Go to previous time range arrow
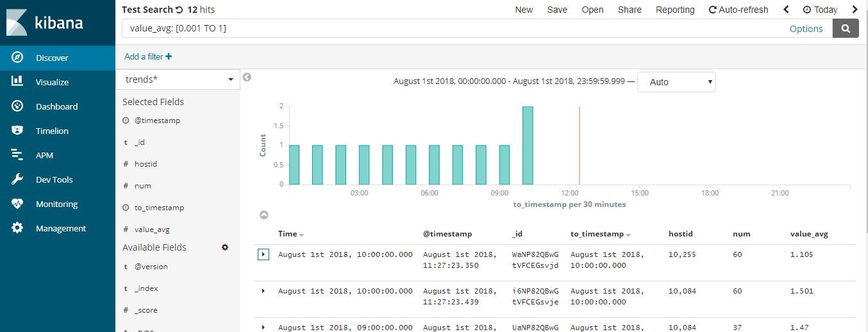Image resolution: width=868 pixels, height=332 pixels. 786,10
